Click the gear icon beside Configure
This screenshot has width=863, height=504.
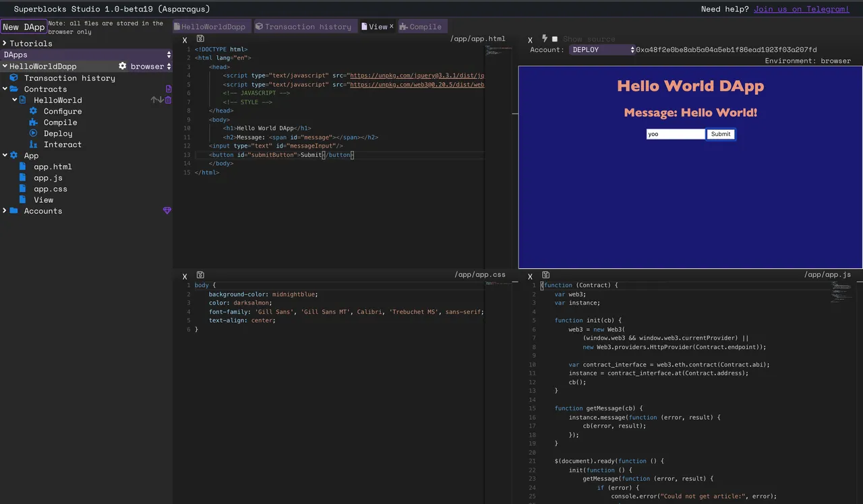33,111
